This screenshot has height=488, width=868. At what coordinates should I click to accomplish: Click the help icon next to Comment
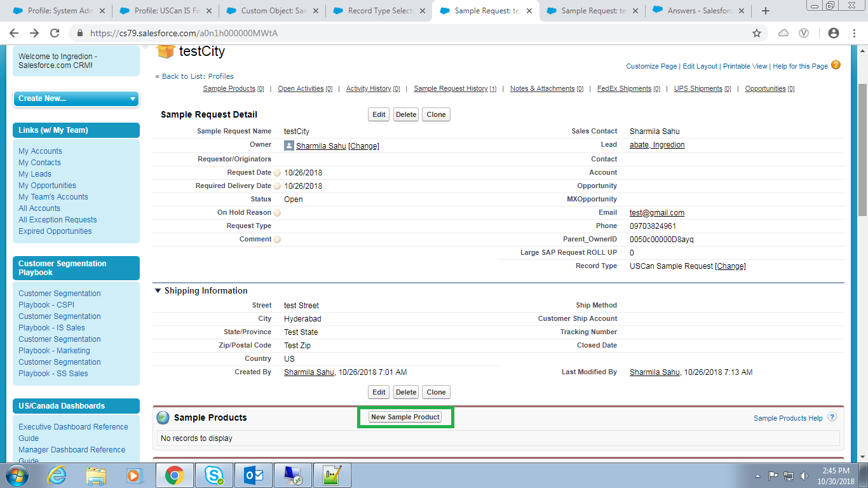(x=277, y=240)
